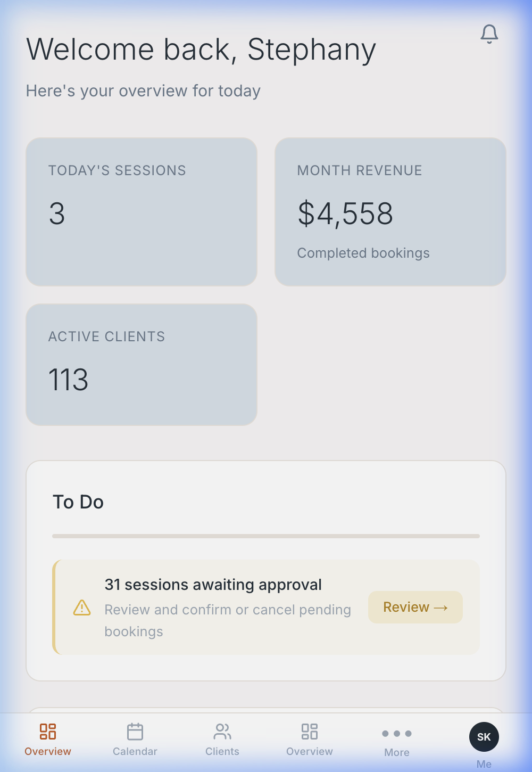Tap the Me label under the avatar

484,764
